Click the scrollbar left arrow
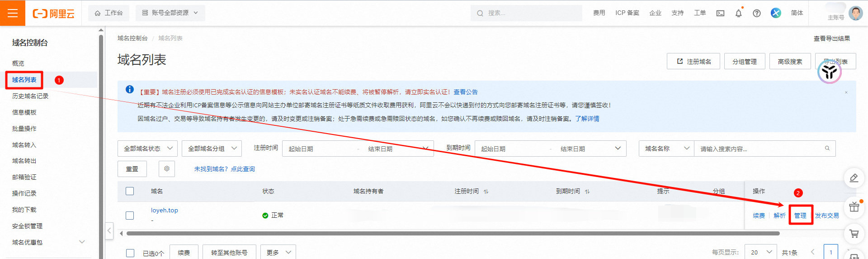The height and width of the screenshot is (259, 868). point(121,234)
